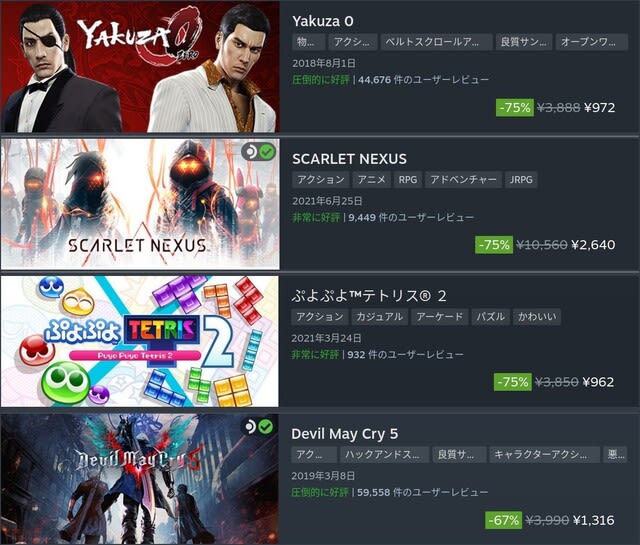Open the ぷよぷよテトリス 2 title link
Image resolution: width=640 pixels, height=545 pixels.
click(369, 296)
